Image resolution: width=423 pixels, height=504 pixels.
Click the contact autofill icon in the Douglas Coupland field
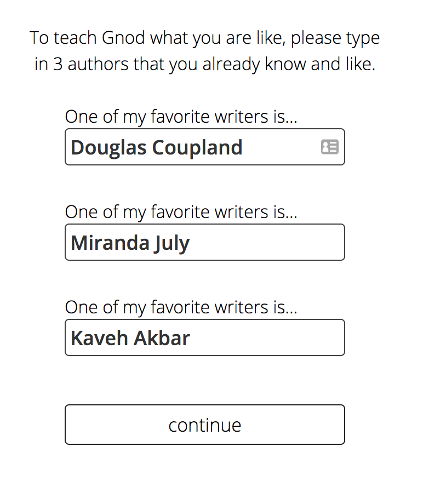coord(329,147)
